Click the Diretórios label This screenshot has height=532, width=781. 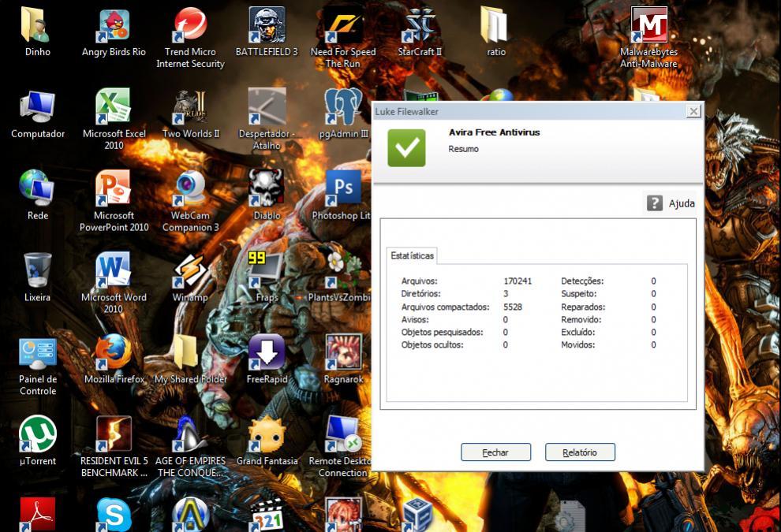tap(421, 294)
